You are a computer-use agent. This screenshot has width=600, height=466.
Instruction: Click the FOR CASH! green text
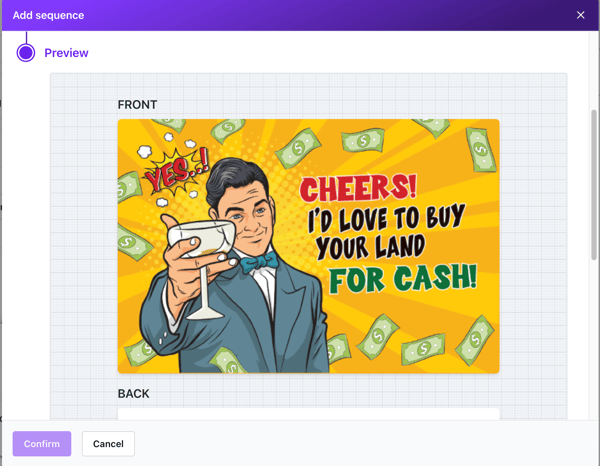coord(403,277)
